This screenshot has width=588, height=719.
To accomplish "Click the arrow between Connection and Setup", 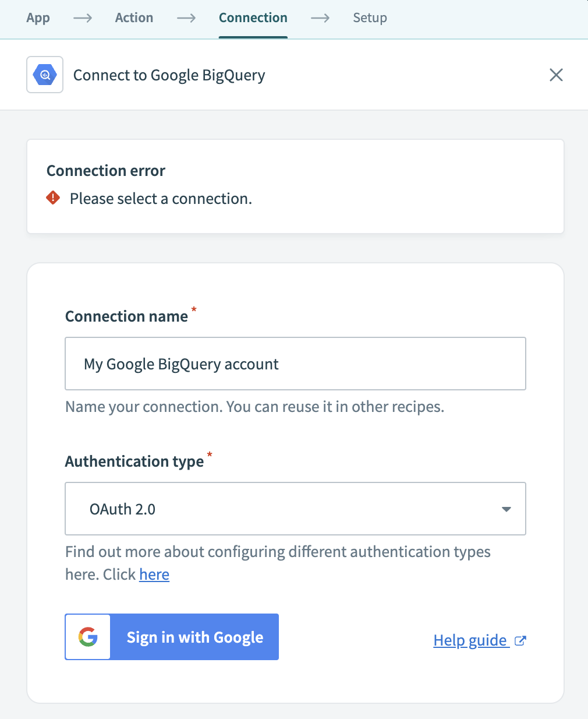I will [x=320, y=18].
